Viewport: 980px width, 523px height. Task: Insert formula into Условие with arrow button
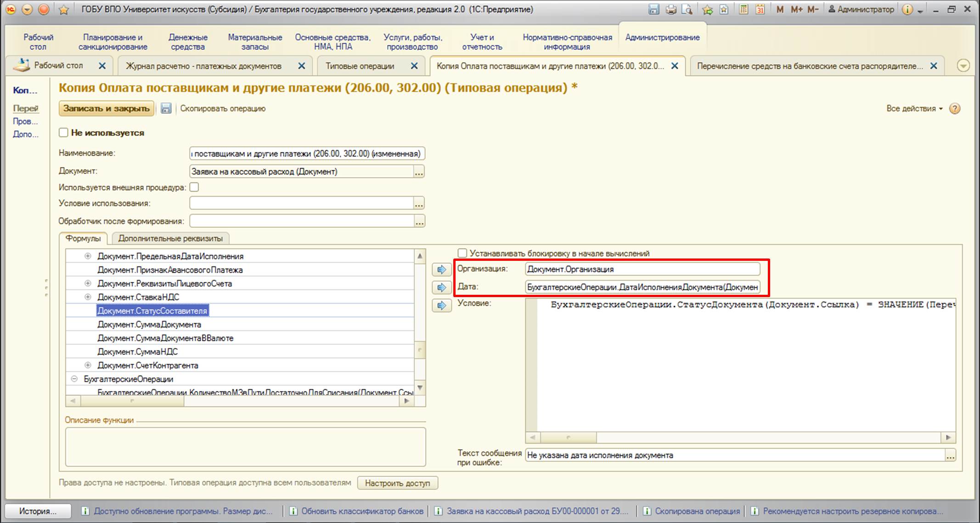pos(441,305)
